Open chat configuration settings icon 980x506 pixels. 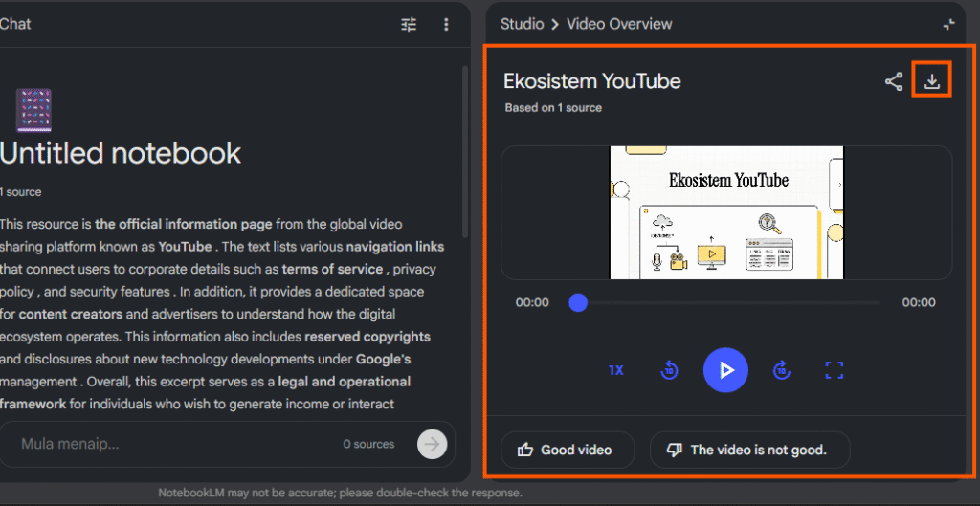tap(409, 24)
